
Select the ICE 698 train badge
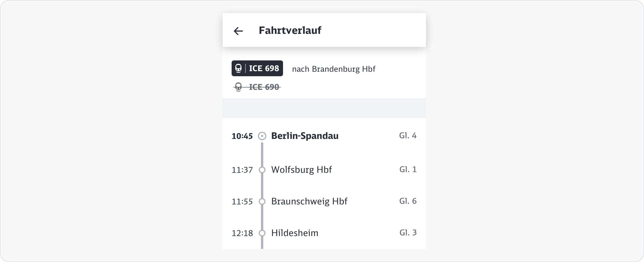pos(257,68)
